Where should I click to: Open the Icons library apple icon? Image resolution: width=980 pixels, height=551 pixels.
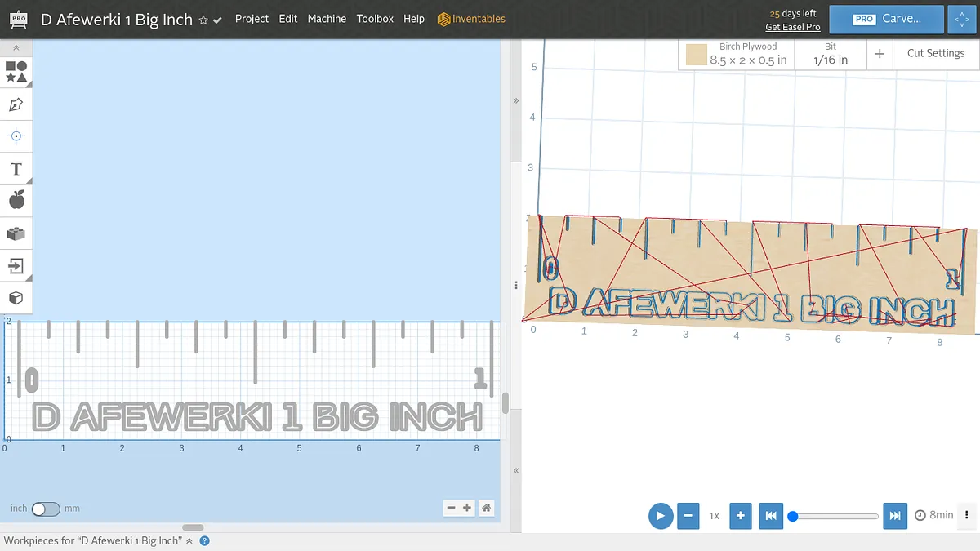coord(16,200)
